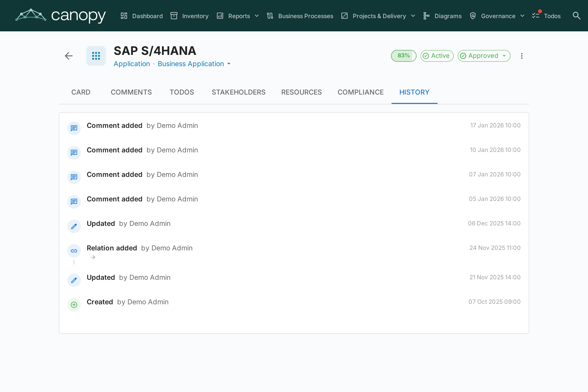This screenshot has width=588, height=392.
Task: Click the Diagrams tree icon
Action: [426, 16]
